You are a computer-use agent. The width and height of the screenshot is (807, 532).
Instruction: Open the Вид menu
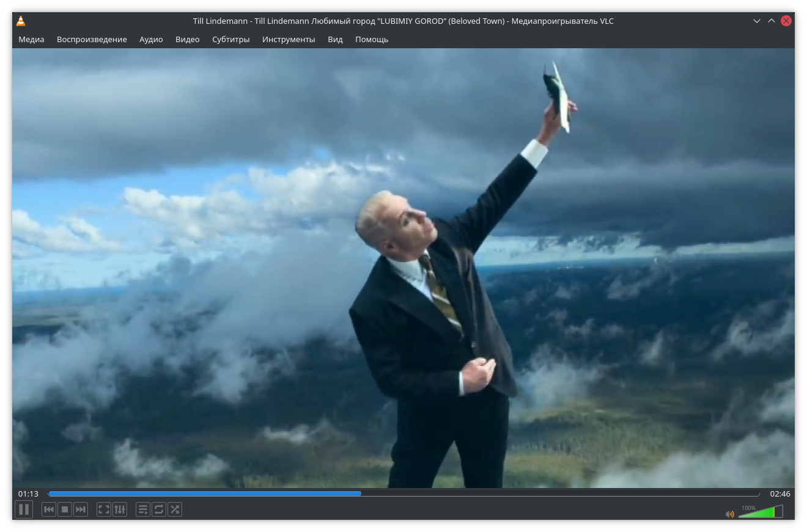(x=335, y=39)
